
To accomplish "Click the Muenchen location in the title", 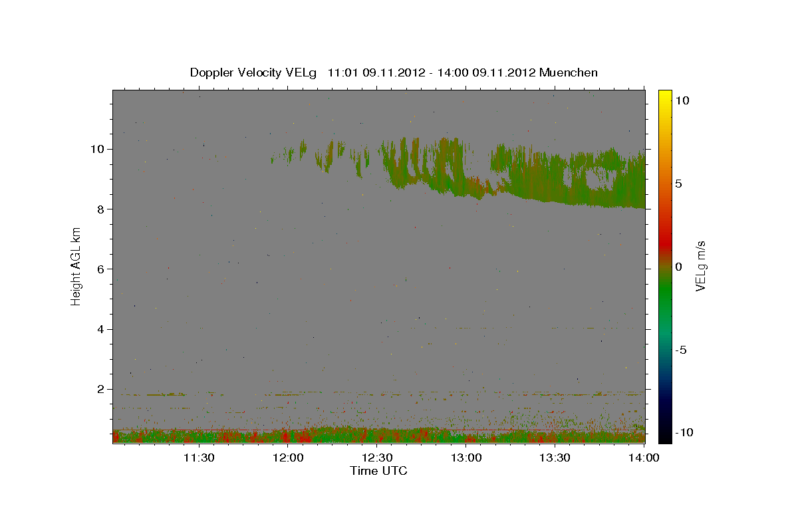I will click(569, 72).
